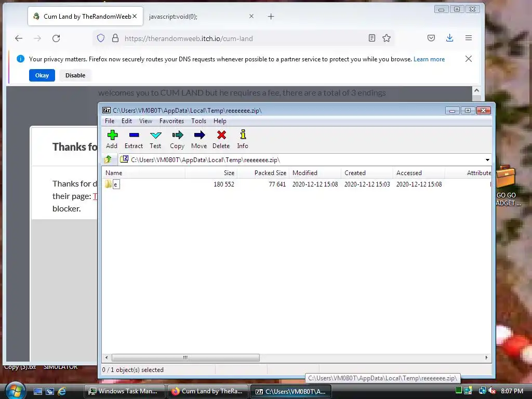Click the Firefox page scroll-up arrow
The width and height of the screenshot is (532, 399).
(476, 90)
